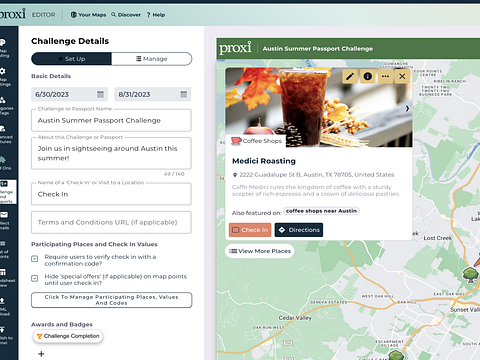This screenshot has width=480, height=360.
Task: Open coffee shops near Austin link
Action: pos(321,211)
